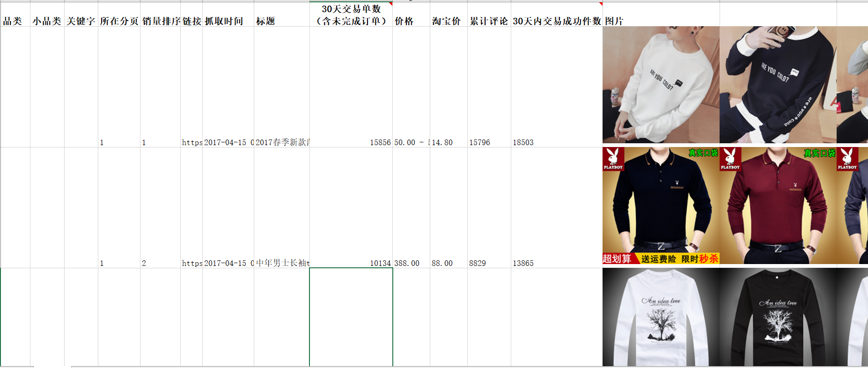The height and width of the screenshot is (368, 868).
Task: Select the 抓取时间 header cell
Action: (x=228, y=15)
